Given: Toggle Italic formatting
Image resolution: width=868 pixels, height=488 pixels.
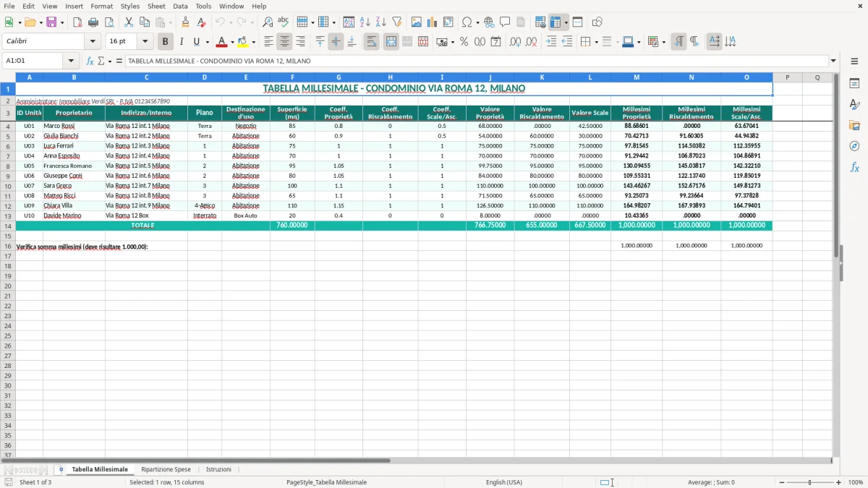Looking at the screenshot, I should [182, 42].
